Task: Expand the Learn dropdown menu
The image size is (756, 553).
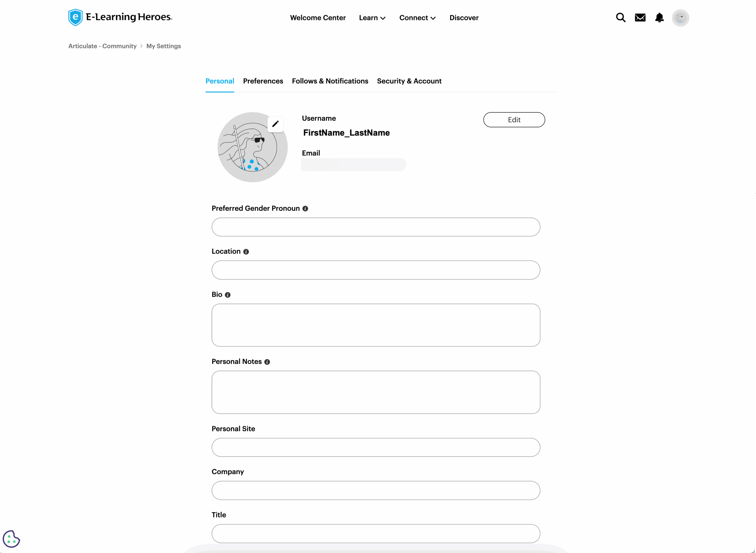Action: 372,18
